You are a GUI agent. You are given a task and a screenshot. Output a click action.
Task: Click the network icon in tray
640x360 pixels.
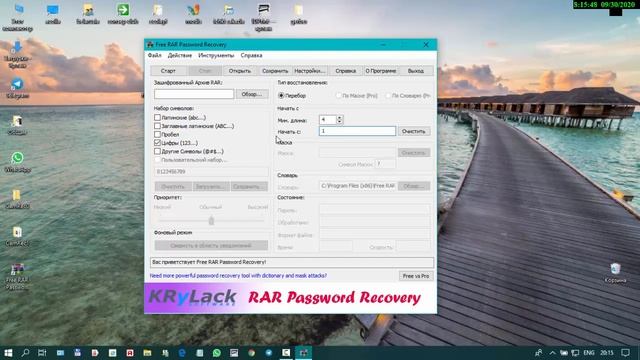tap(575, 353)
